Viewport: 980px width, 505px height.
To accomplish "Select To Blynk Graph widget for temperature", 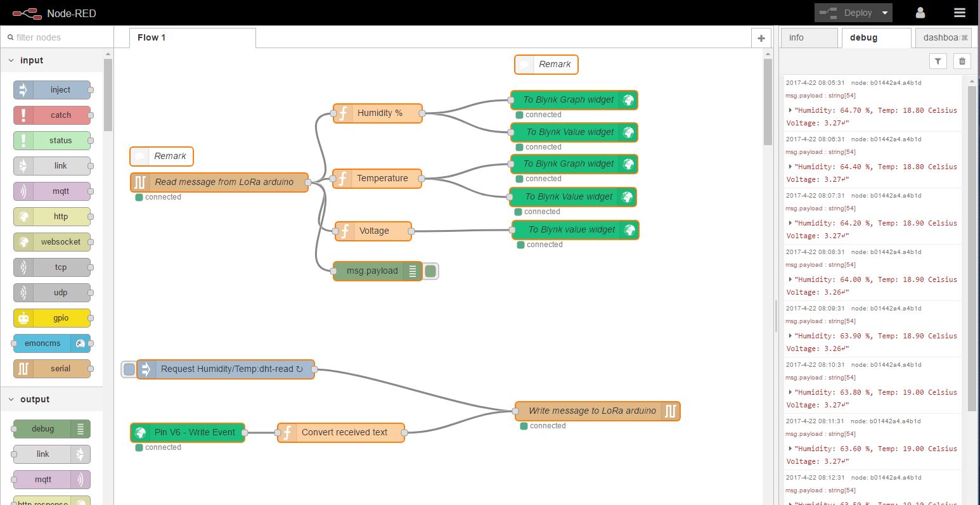I will tap(574, 164).
